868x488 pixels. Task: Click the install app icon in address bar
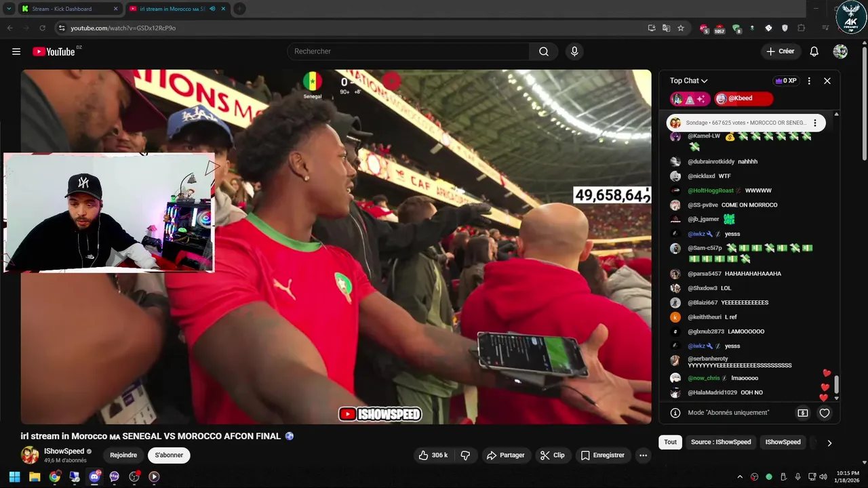click(652, 28)
